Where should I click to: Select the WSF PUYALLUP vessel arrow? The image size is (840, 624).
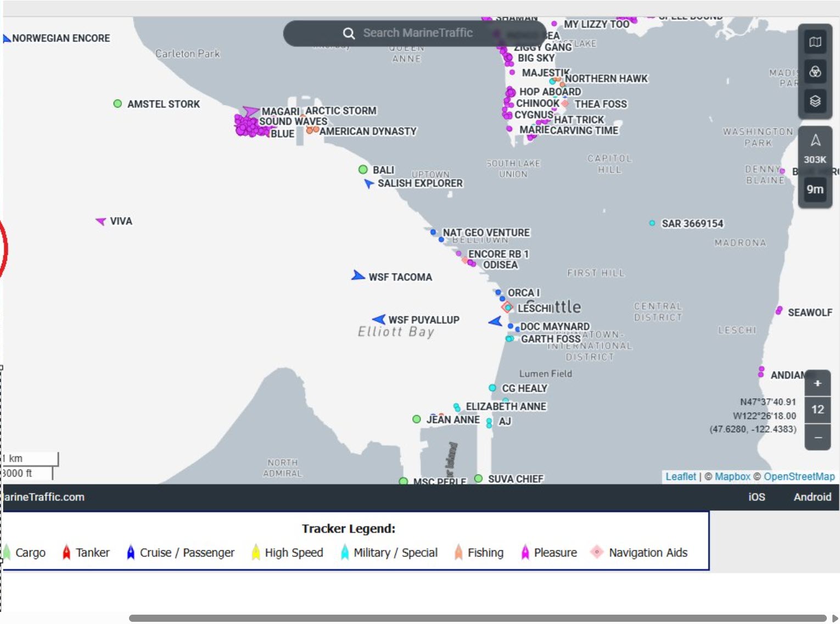[x=379, y=319]
